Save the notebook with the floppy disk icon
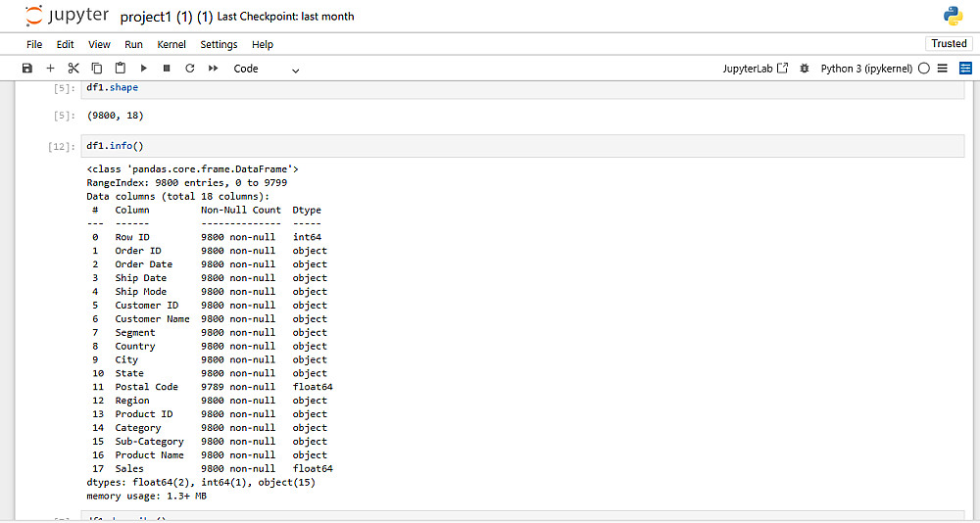Viewport: 980px width, 523px height. pos(26,69)
